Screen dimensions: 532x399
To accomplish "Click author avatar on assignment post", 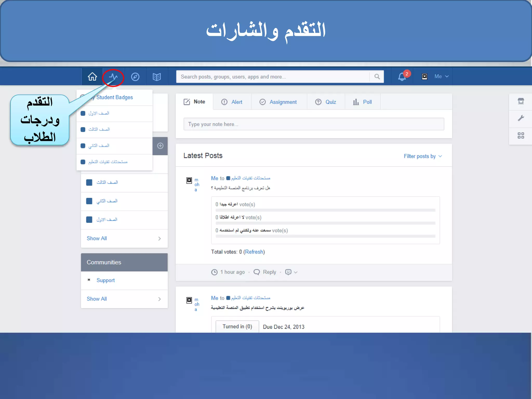I will tap(189, 300).
